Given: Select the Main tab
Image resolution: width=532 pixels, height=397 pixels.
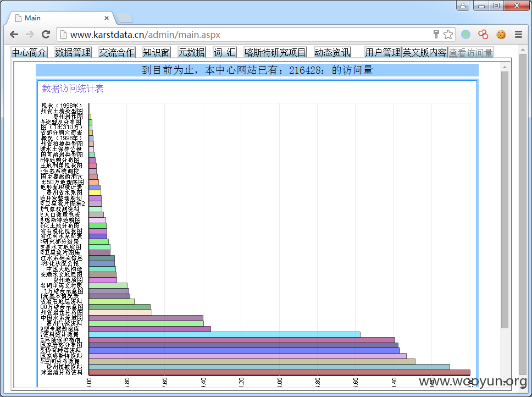Looking at the screenshot, I should click(61, 18).
